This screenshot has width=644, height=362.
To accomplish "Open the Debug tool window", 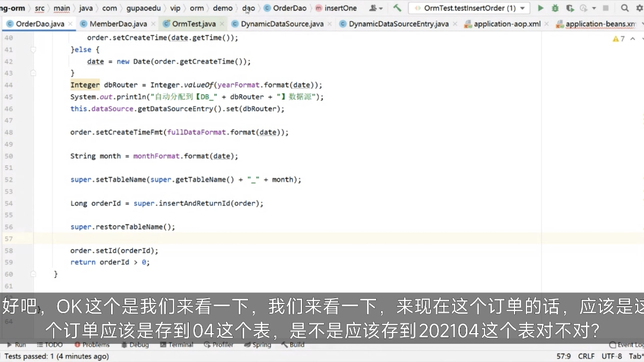I will [x=135, y=345].
